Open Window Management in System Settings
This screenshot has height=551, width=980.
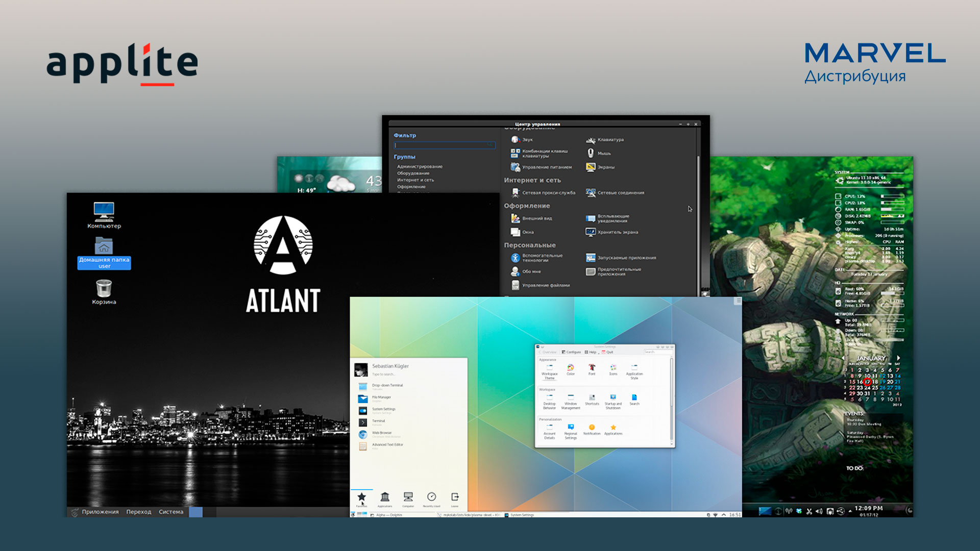pos(571,402)
